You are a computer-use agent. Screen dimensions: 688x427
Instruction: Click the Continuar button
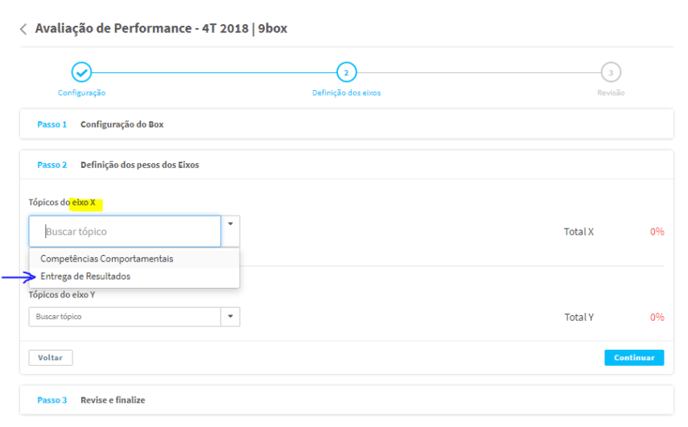[x=634, y=358]
